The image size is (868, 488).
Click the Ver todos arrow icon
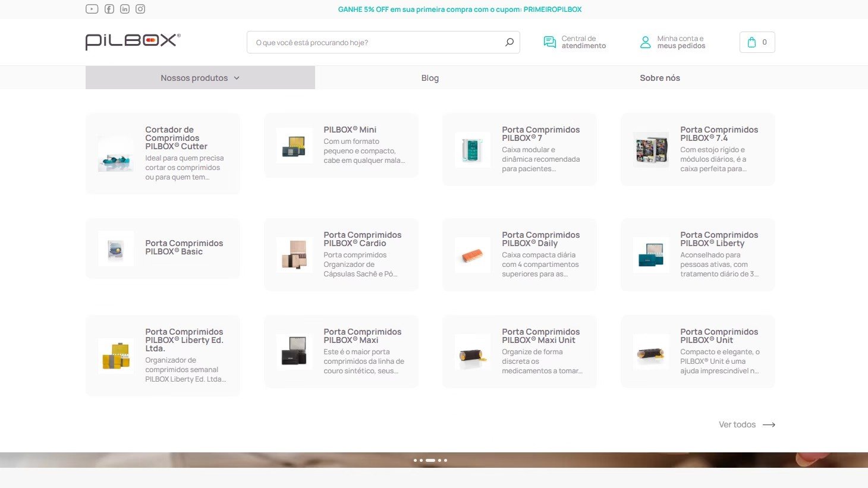pos(769,424)
